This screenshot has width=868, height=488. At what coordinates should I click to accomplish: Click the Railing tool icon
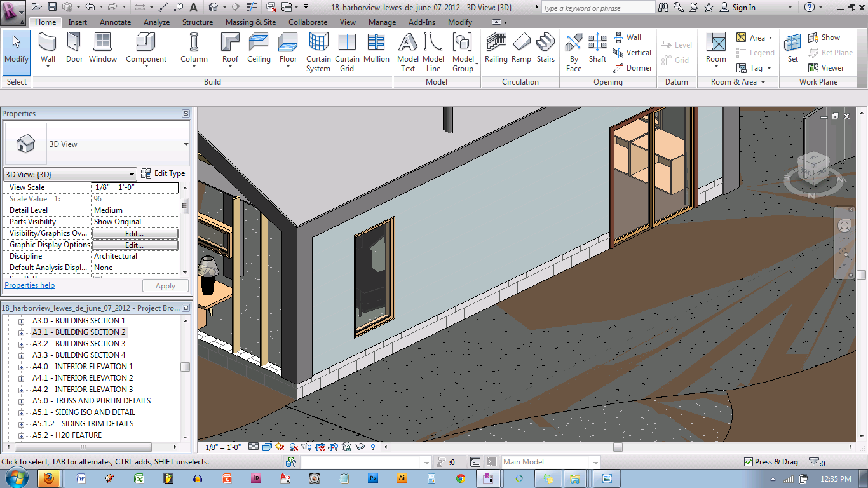496,48
